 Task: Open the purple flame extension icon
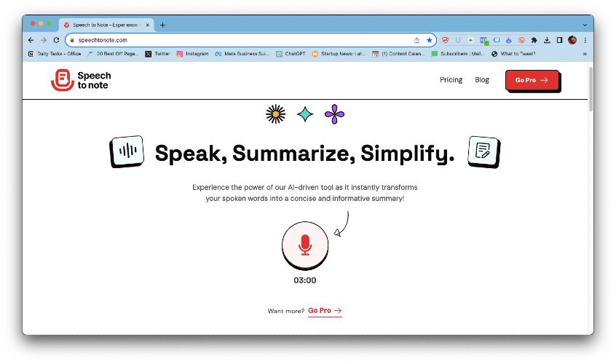pyautogui.click(x=509, y=40)
